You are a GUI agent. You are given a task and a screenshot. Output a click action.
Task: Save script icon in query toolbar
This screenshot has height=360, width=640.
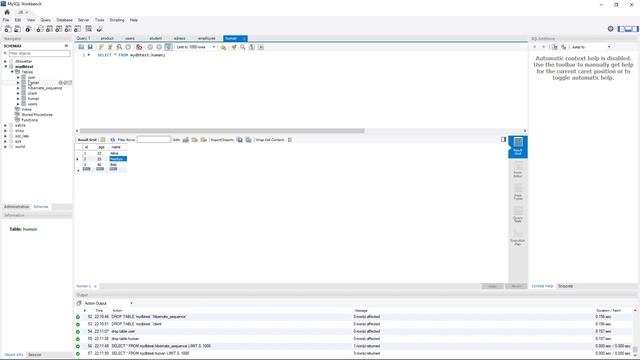point(90,47)
